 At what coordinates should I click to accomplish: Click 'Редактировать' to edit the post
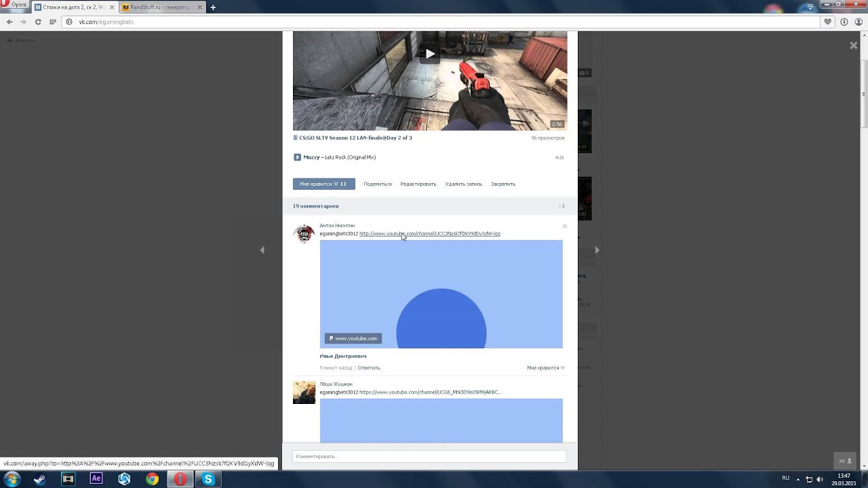[418, 184]
